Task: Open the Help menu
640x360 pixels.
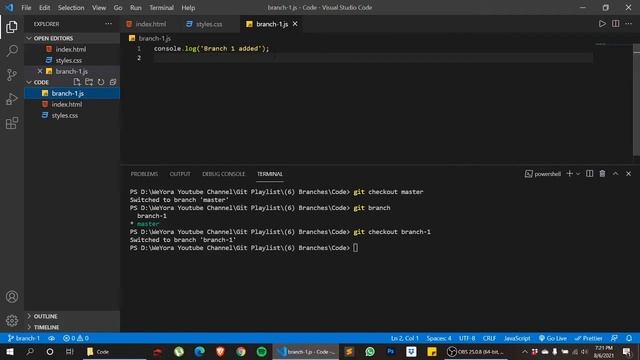Action: [188, 8]
